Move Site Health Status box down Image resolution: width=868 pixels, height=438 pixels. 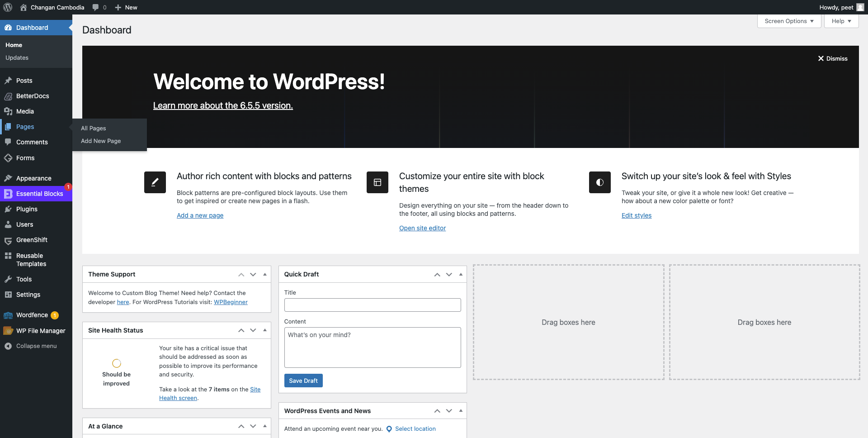pyautogui.click(x=253, y=331)
